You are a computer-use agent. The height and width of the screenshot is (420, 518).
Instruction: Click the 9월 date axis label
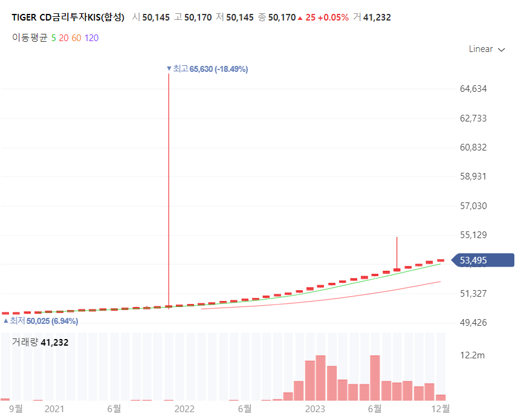point(16,409)
